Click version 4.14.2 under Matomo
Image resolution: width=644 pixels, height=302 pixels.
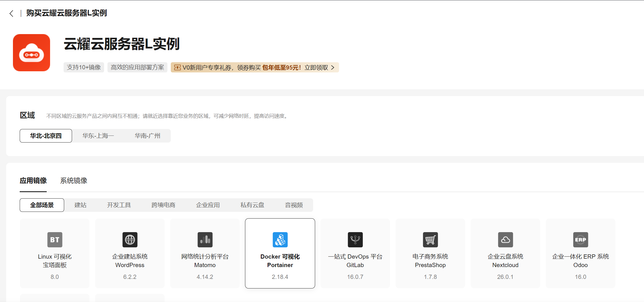pyautogui.click(x=205, y=277)
